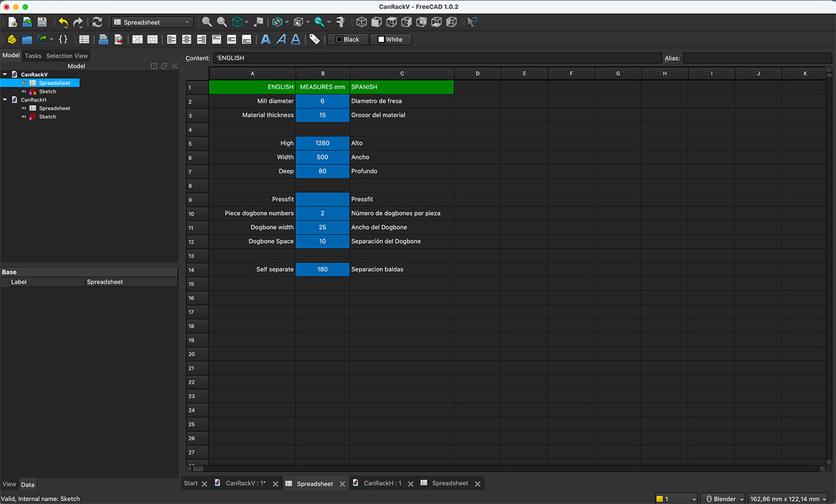Align cell text left
Screen dimensions: 836x504
tap(171, 40)
